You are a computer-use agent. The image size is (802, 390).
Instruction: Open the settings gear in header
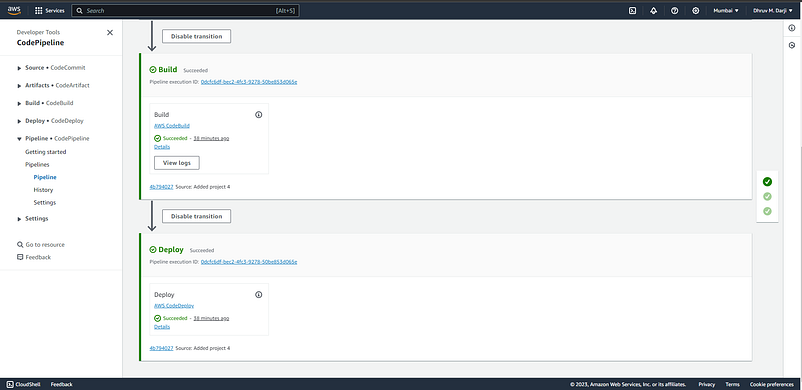tap(695, 10)
